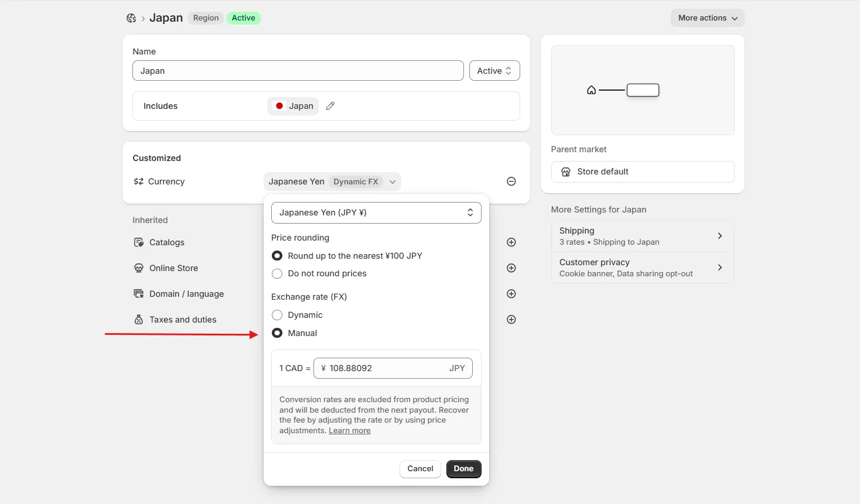Screen dimensions: 860x504
Task: Open Shipping settings for Japan
Action: [643, 236]
